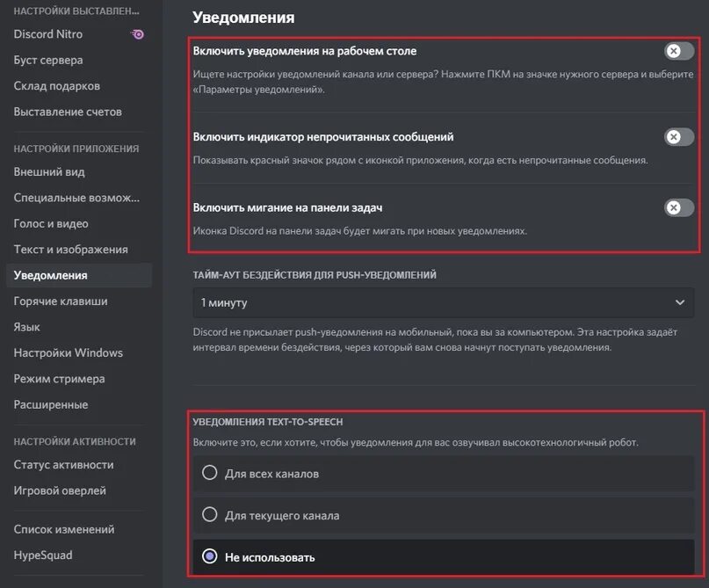This screenshot has width=709, height=588.
Task: Open Голос и видео settings
Action: tap(51, 224)
